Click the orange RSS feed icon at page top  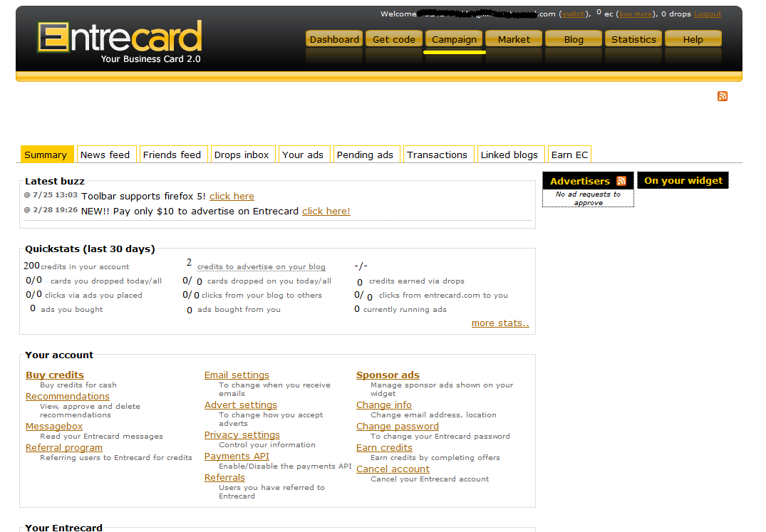722,96
